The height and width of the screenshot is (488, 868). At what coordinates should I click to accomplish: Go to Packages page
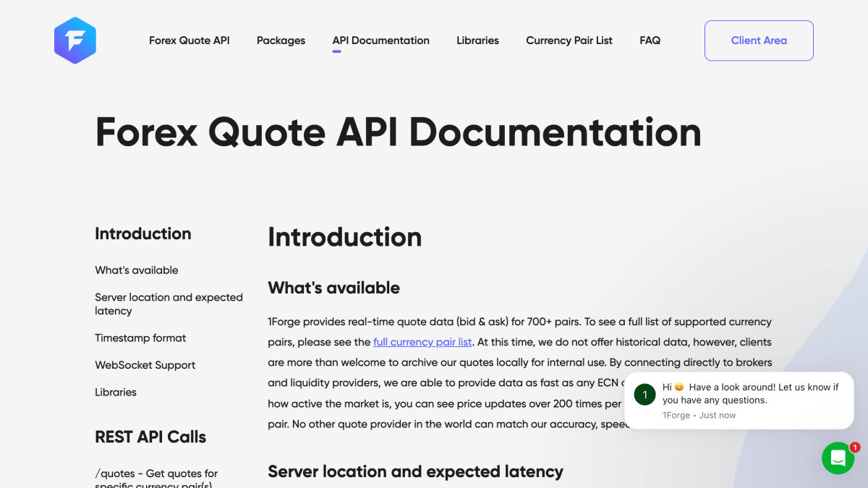pyautogui.click(x=281, y=40)
